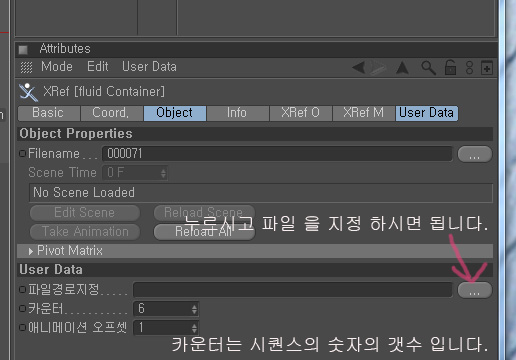Screen dimensions: 516x360
Task: Browse for file next to Filename
Action: 474,154
